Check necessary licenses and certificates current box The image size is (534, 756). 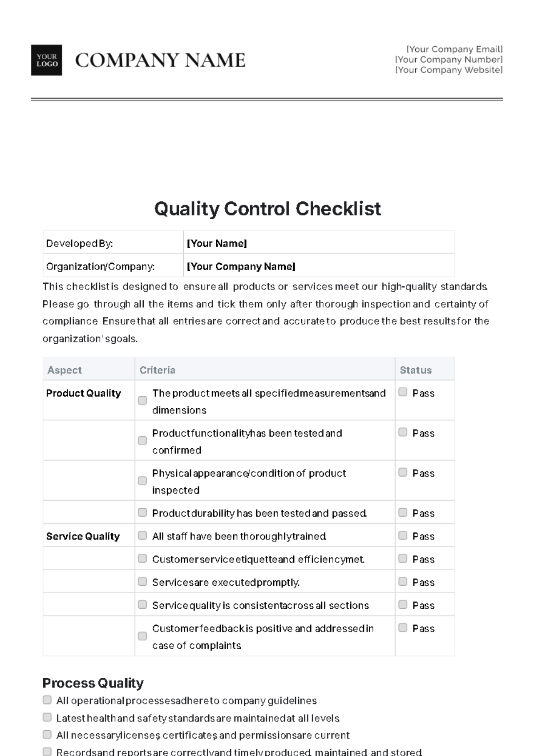(47, 735)
